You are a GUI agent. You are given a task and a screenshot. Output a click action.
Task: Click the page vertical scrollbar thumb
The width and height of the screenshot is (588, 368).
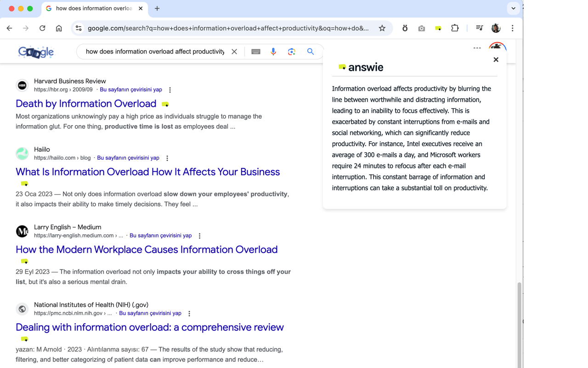[x=520, y=324]
